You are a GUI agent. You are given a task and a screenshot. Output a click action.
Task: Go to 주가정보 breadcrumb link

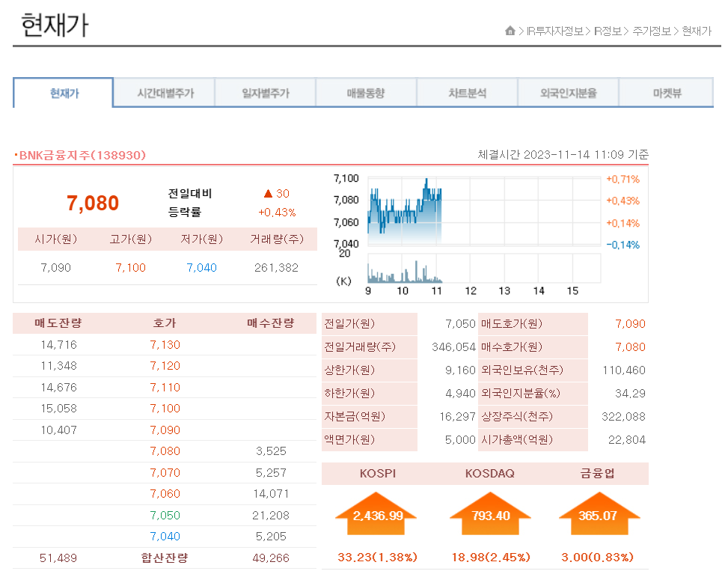click(652, 31)
